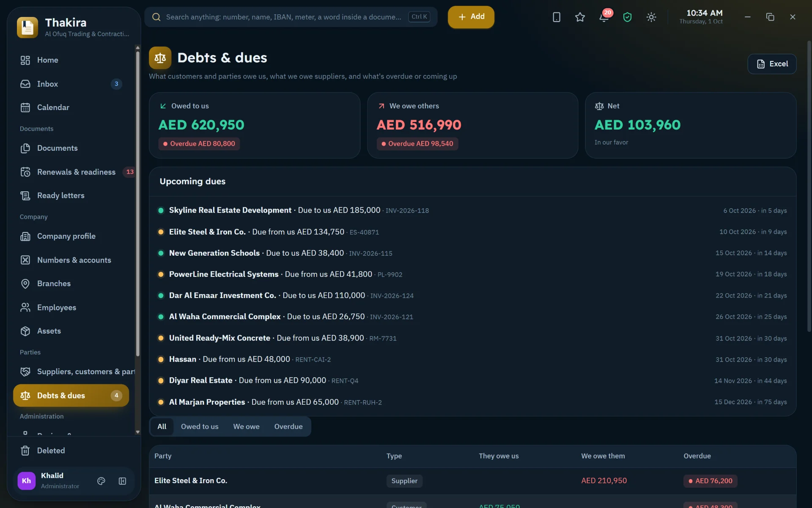Viewport: 812px width, 508px height.
Task: Click the sidebar scroll down arrow
Action: point(137,432)
